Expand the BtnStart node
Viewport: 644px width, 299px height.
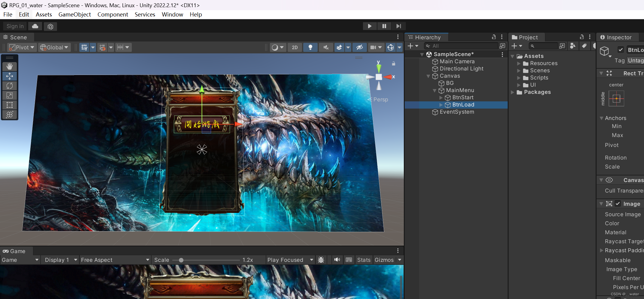441,98
